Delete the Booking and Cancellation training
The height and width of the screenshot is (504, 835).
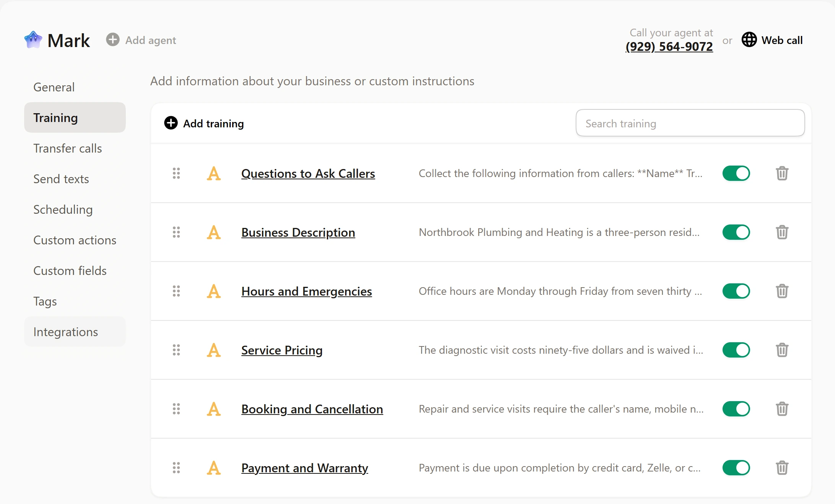[x=782, y=409]
